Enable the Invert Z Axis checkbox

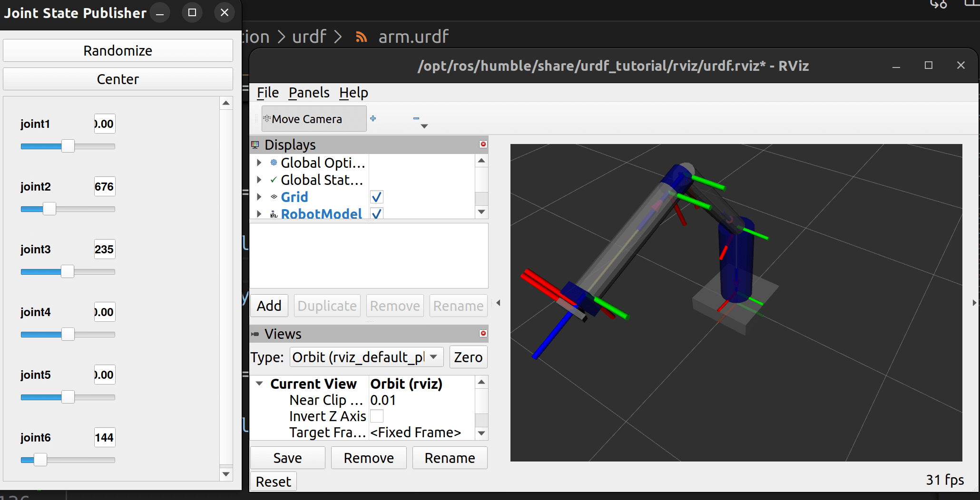[x=376, y=416]
